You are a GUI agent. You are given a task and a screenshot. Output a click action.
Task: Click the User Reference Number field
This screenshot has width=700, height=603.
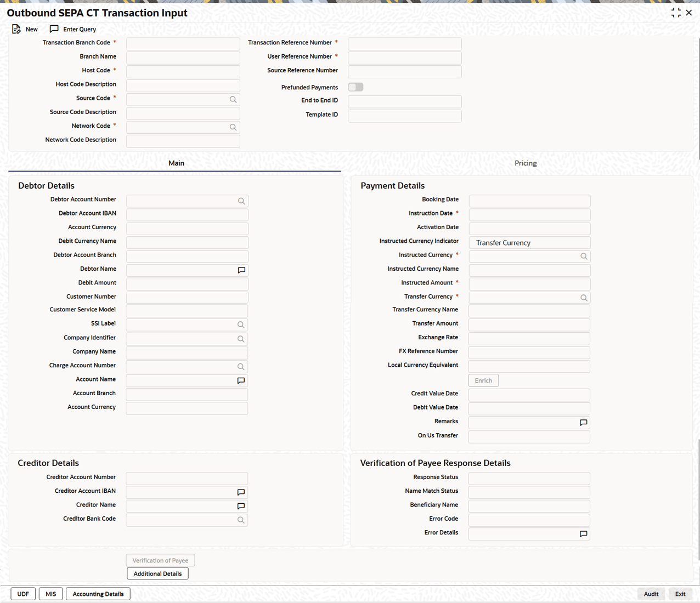(405, 58)
